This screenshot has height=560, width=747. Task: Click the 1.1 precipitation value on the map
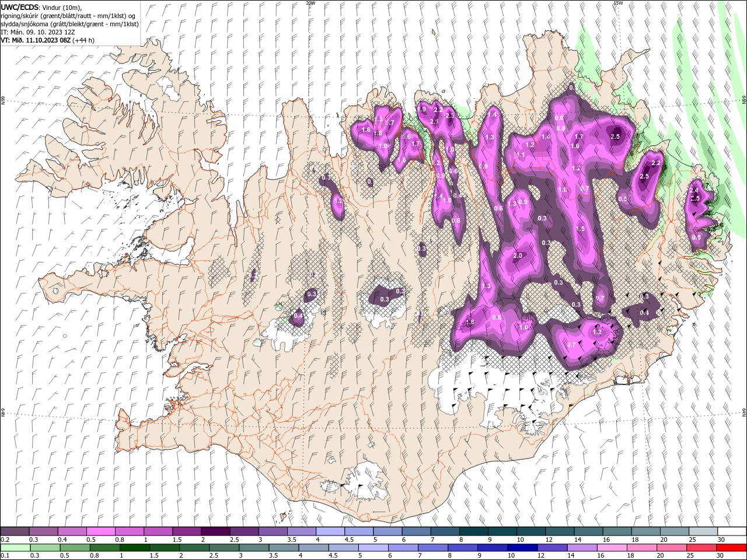521,155
